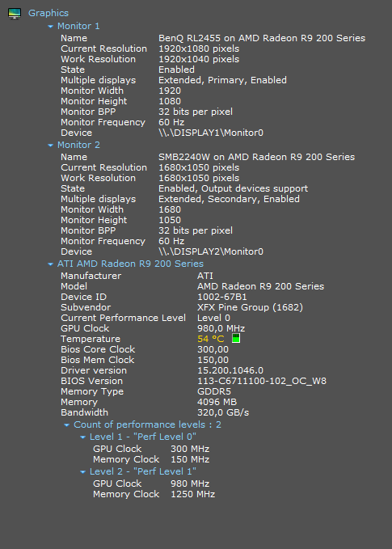Image resolution: width=392 pixels, height=549 pixels.
Task: Click "SMB2240W on AMD Radeon R9 200 Series"
Action: pos(256,157)
